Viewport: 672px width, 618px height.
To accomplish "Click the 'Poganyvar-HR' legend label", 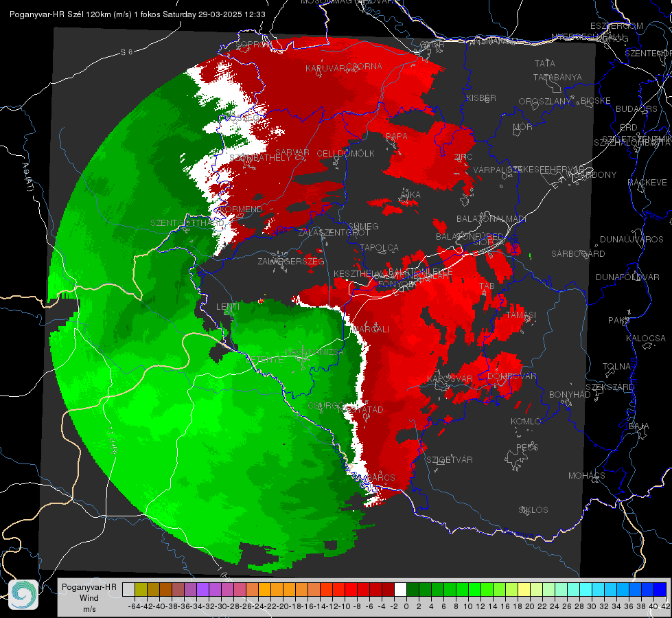I will pyautogui.click(x=89, y=587).
